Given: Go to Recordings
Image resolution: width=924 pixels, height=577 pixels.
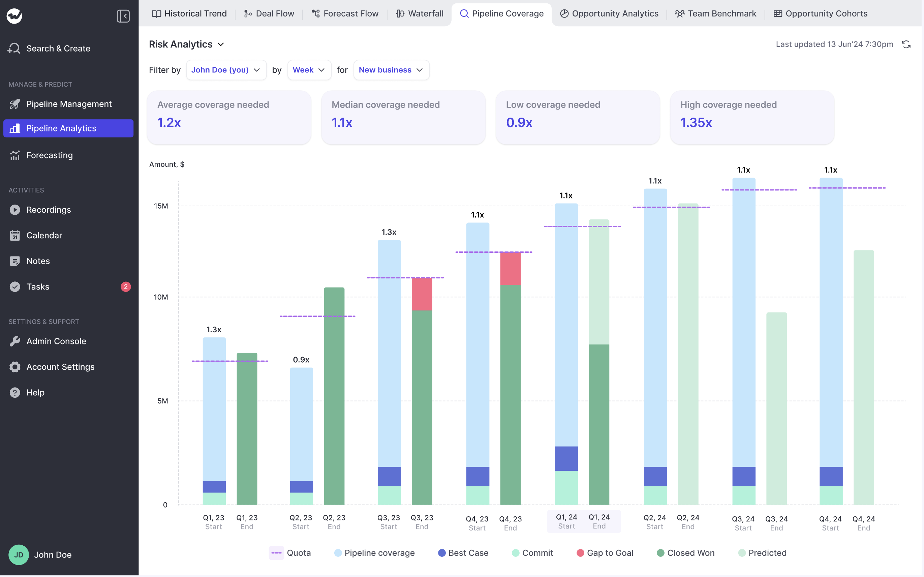Looking at the screenshot, I should [68, 210].
